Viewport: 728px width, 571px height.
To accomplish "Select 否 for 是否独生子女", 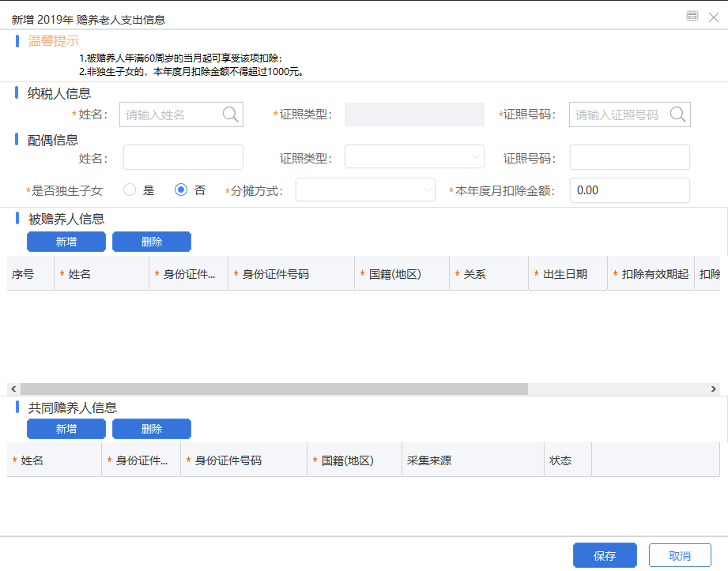I will click(x=181, y=190).
